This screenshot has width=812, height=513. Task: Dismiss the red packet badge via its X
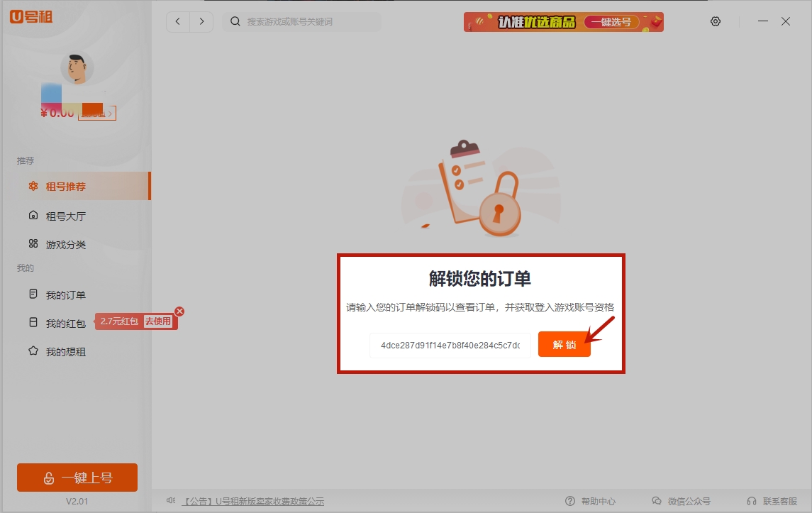point(179,311)
